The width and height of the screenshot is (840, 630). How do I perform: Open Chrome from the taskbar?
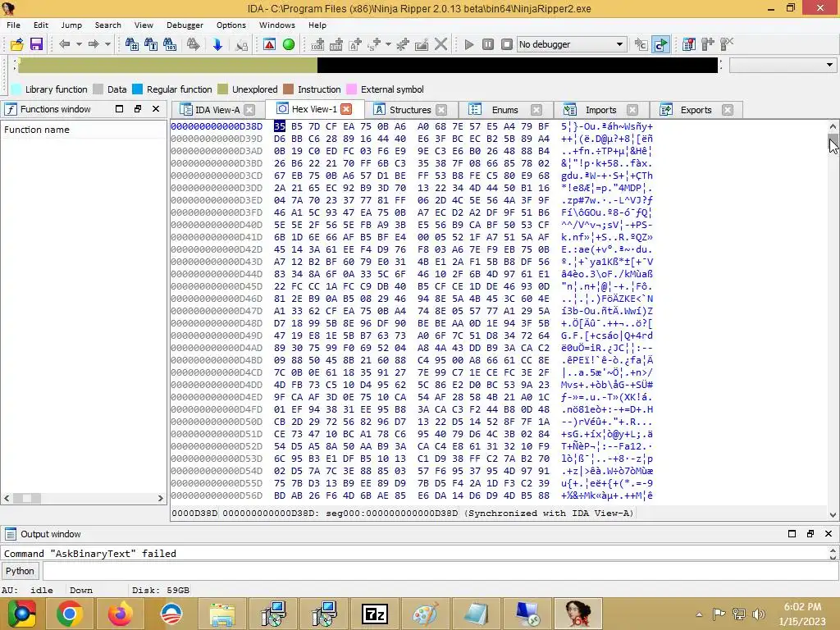pyautogui.click(x=70, y=614)
